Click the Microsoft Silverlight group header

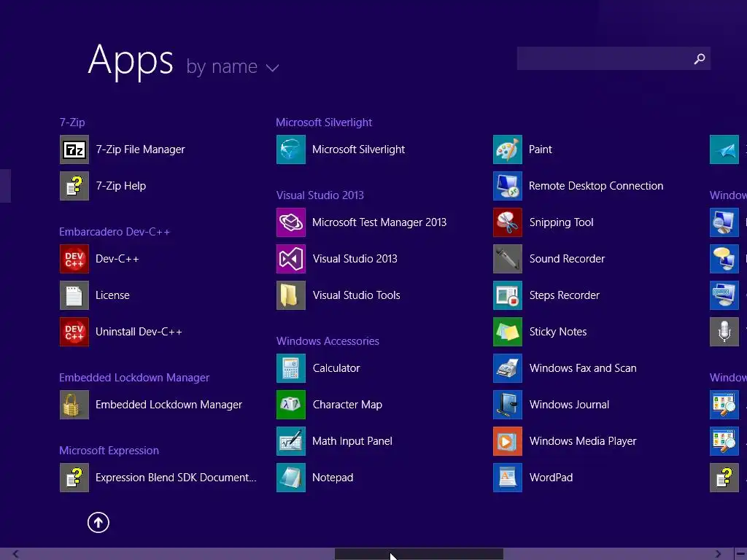(x=324, y=122)
